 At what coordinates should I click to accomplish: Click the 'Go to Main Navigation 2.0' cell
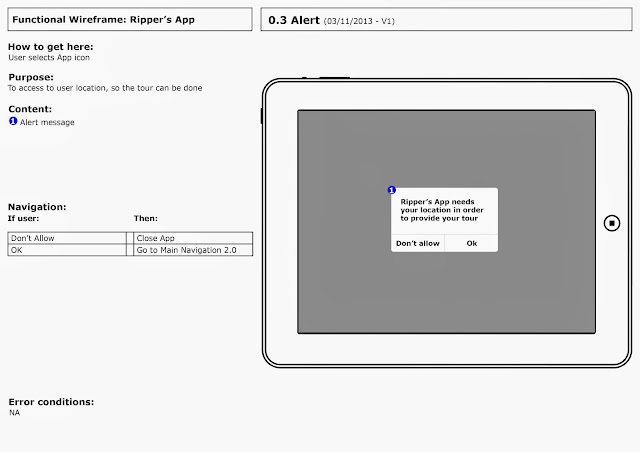(193, 250)
